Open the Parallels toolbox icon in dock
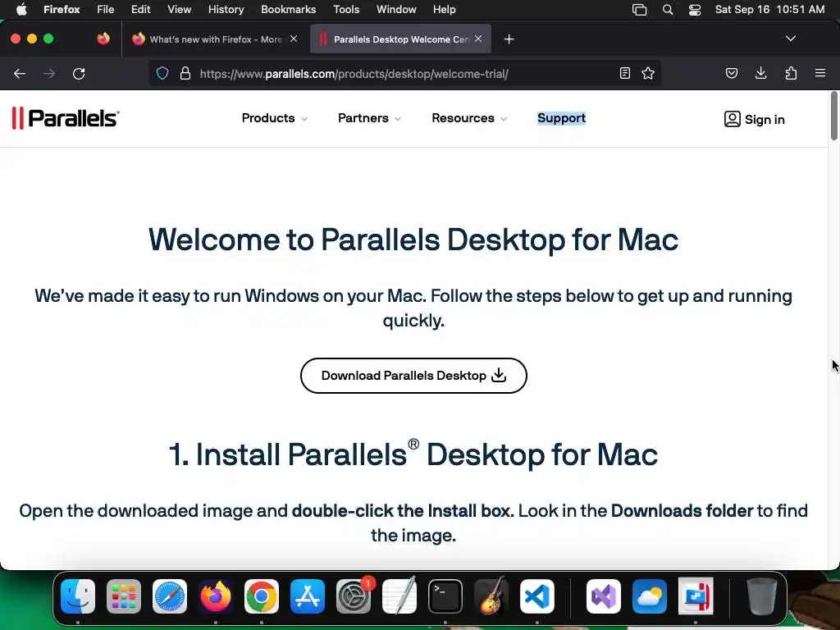The height and width of the screenshot is (630, 840). coord(696,596)
